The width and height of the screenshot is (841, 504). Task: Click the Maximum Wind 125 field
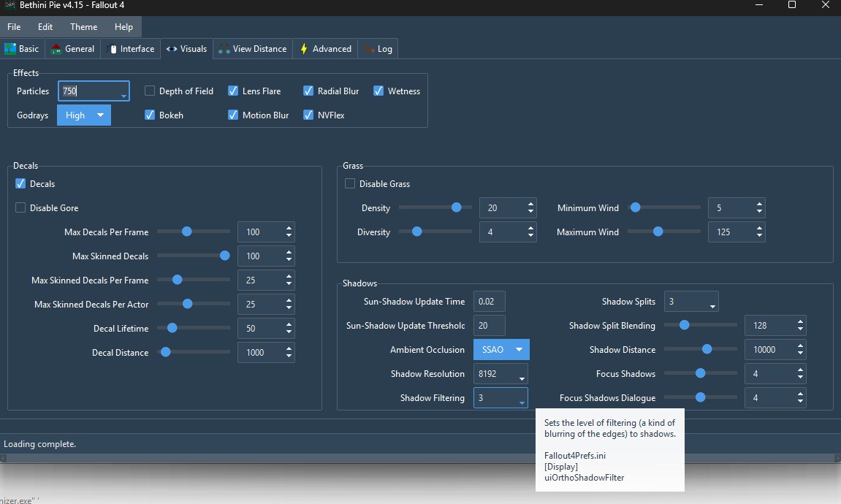pos(737,232)
